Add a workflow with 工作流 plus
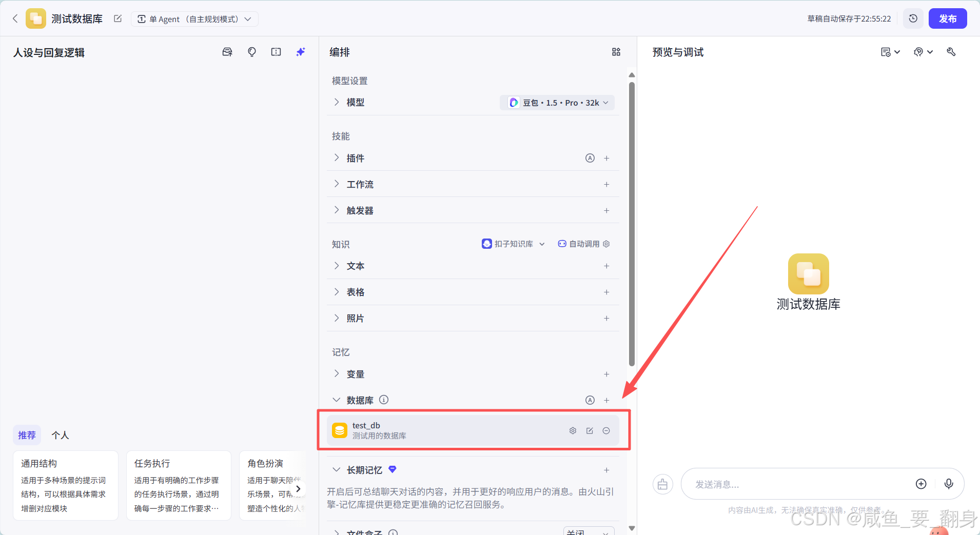 [606, 184]
